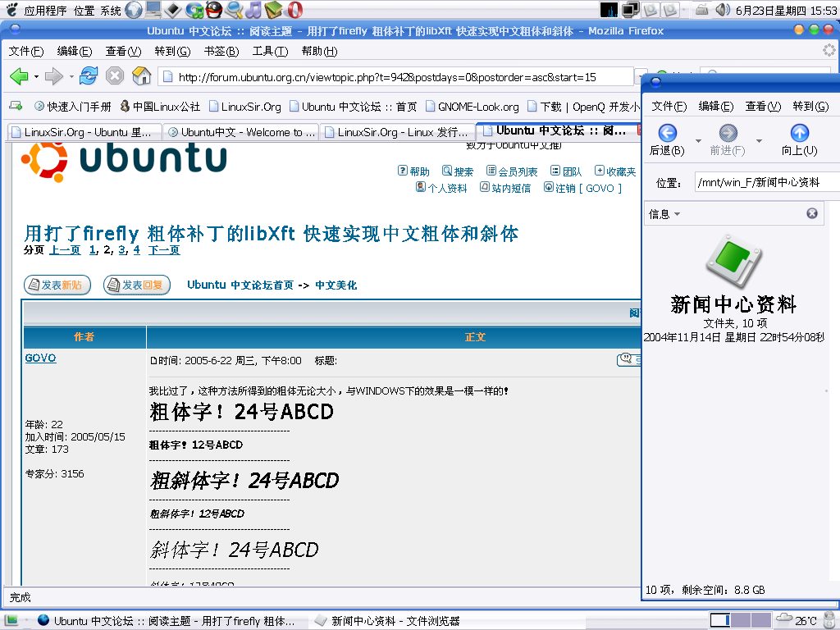Go to page 3 of the topic
This screenshot has width=840, height=630.
(121, 249)
